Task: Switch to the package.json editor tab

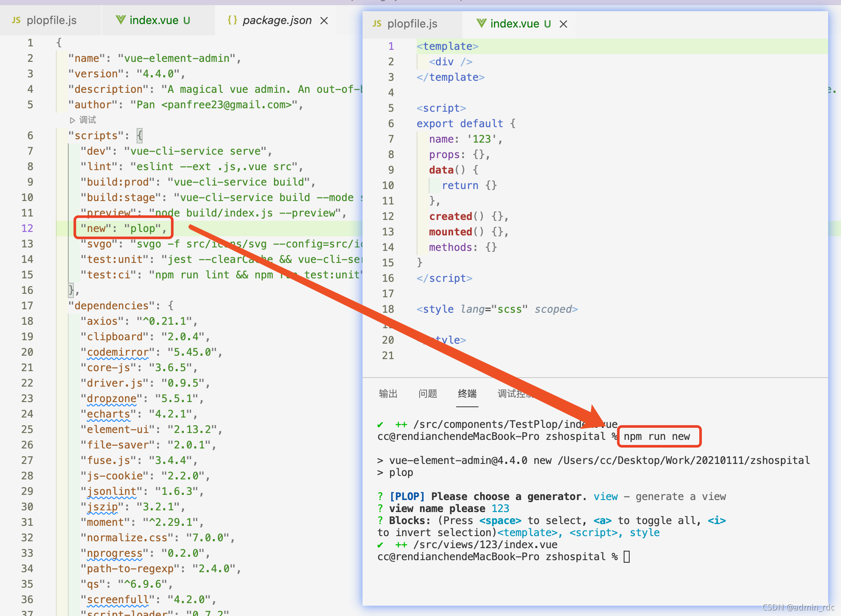Action: click(277, 20)
